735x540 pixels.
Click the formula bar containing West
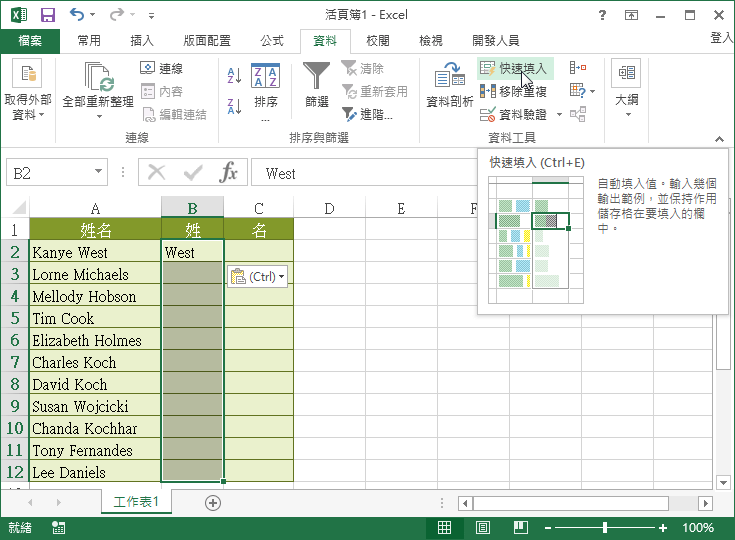click(x=364, y=173)
